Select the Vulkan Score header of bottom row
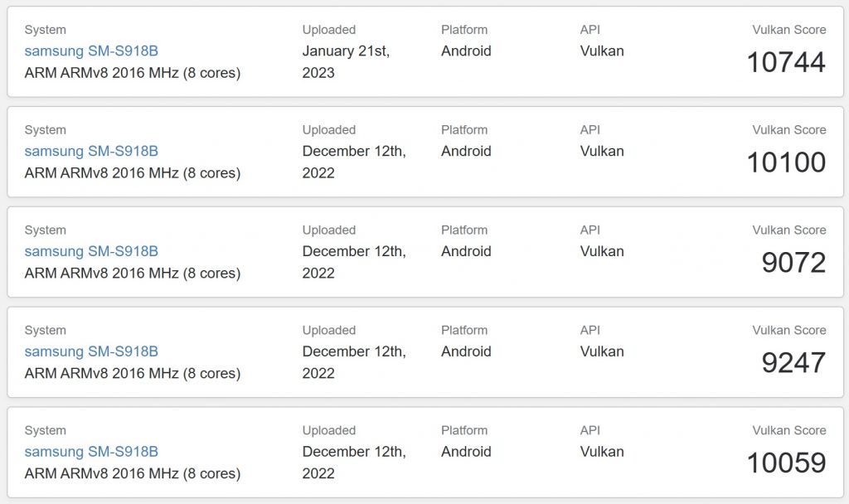This screenshot has height=504, width=849. tap(788, 430)
